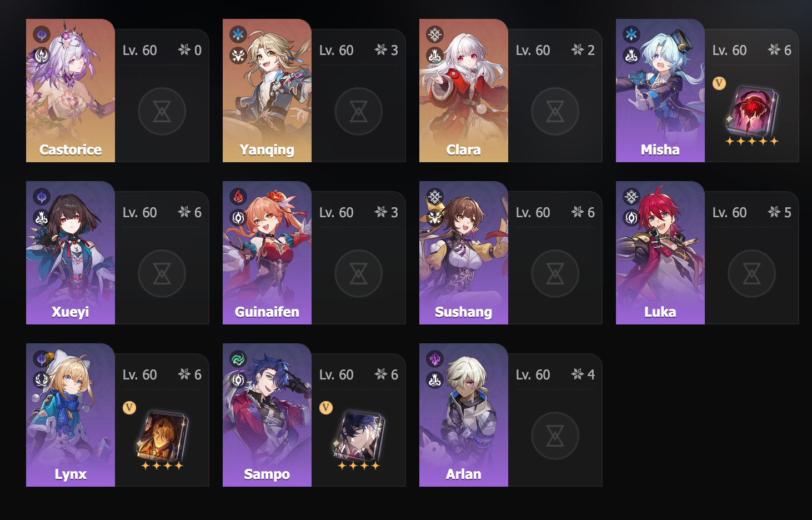This screenshot has width=812, height=520.
Task: Select the Arlan character portrait
Action: pos(464,415)
